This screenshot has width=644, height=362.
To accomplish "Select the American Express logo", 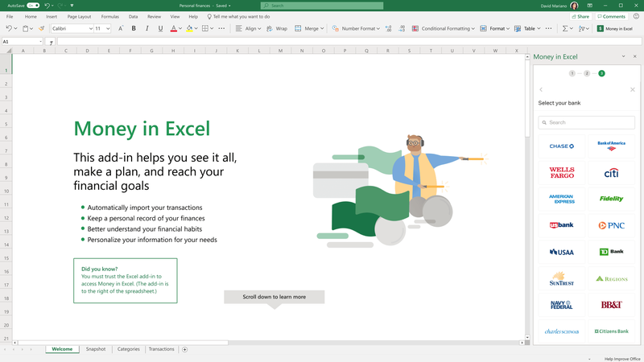I will 561,199.
